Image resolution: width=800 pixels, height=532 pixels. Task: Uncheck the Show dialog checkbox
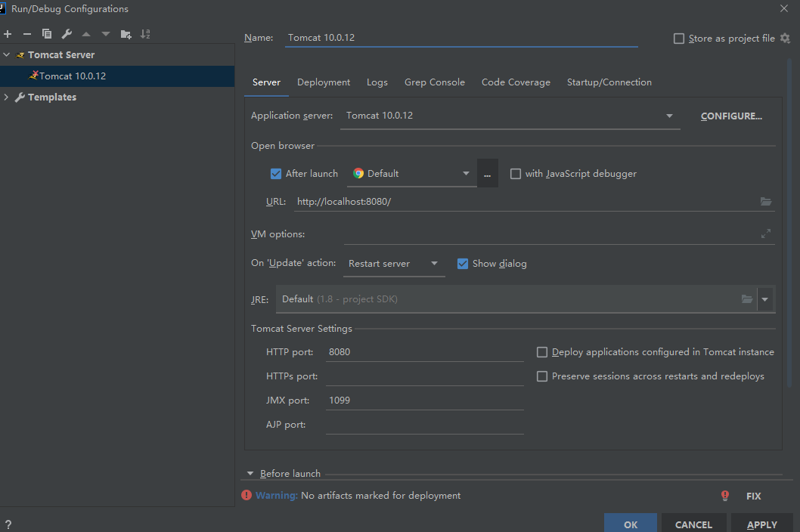pyautogui.click(x=463, y=264)
